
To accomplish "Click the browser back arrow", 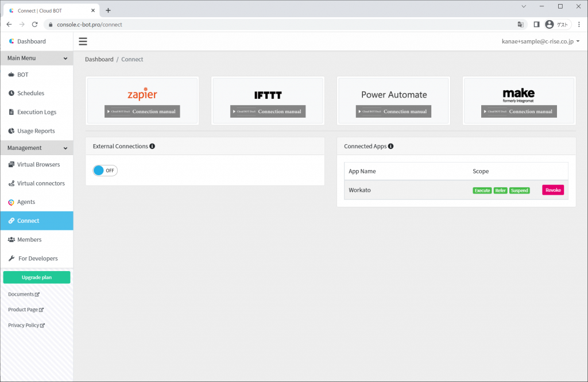I will click(9, 24).
